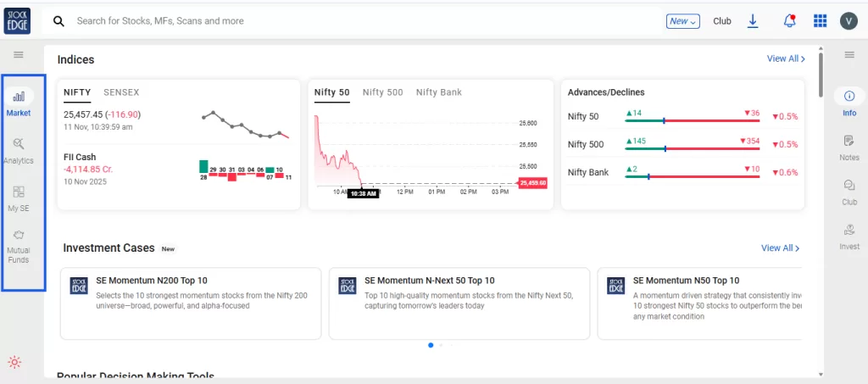This screenshot has height=384, width=868.
Task: Expand the New dropdown
Action: click(683, 21)
